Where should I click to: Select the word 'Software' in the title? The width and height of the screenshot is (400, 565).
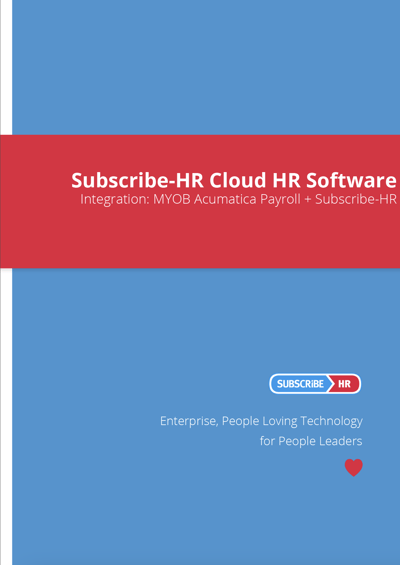pyautogui.click(x=351, y=180)
